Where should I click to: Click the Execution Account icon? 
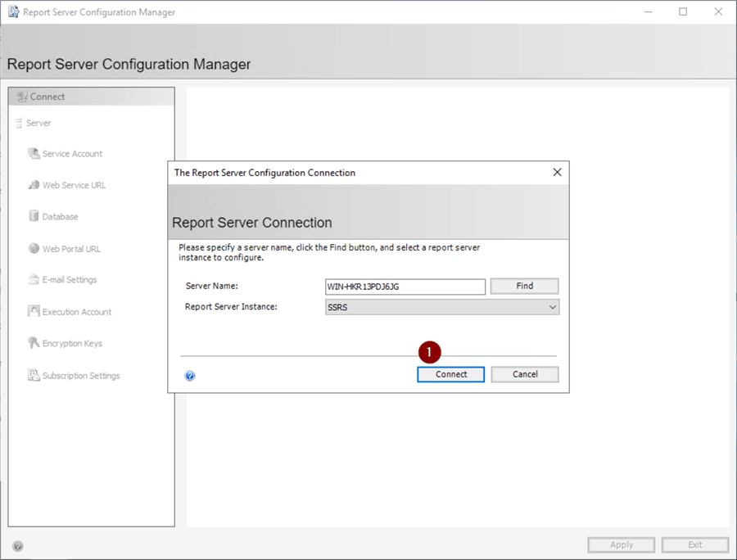pos(34,312)
